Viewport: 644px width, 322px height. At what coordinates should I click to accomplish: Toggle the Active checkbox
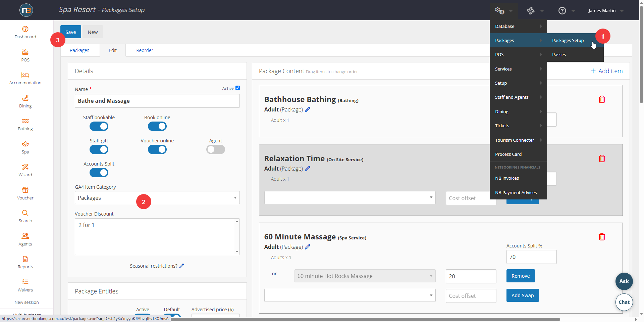[x=237, y=88]
